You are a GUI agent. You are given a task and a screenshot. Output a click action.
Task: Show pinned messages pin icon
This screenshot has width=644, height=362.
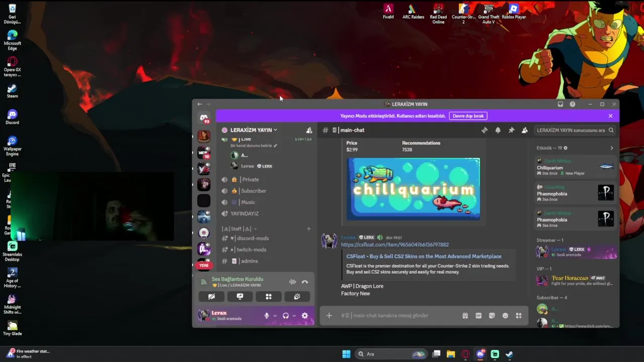point(511,130)
